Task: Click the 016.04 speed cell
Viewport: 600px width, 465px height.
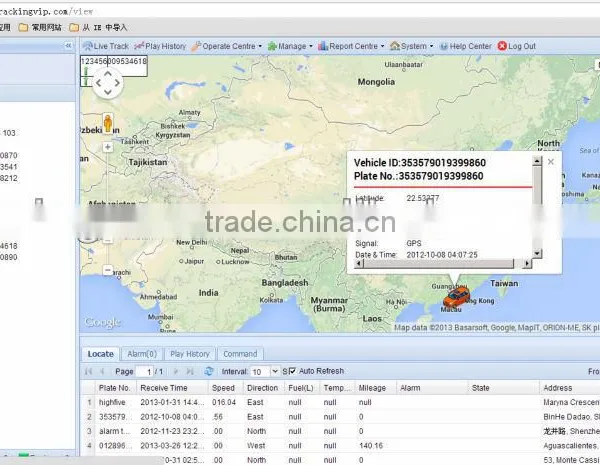Action: [224, 403]
